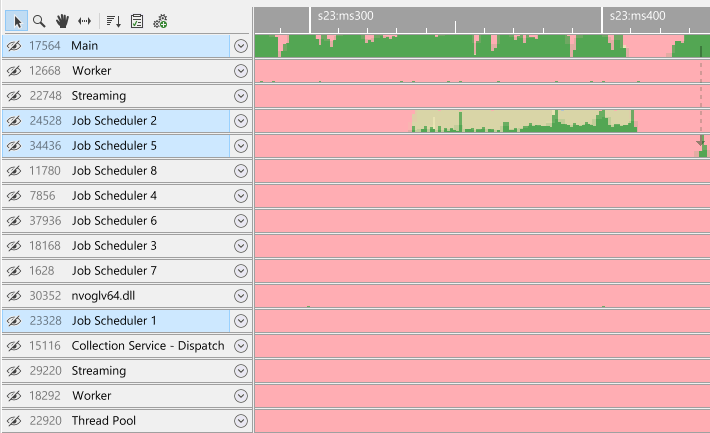Select the Thread Pool label

[x=104, y=421]
